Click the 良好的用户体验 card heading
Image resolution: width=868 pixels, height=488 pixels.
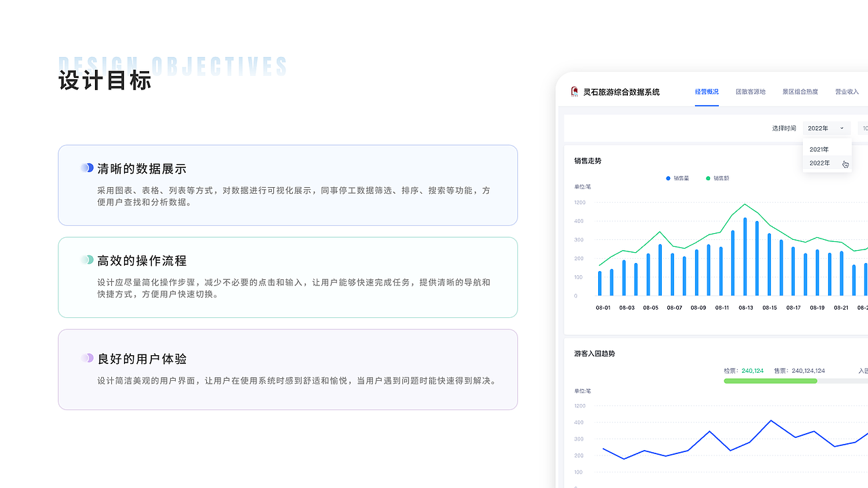142,359
